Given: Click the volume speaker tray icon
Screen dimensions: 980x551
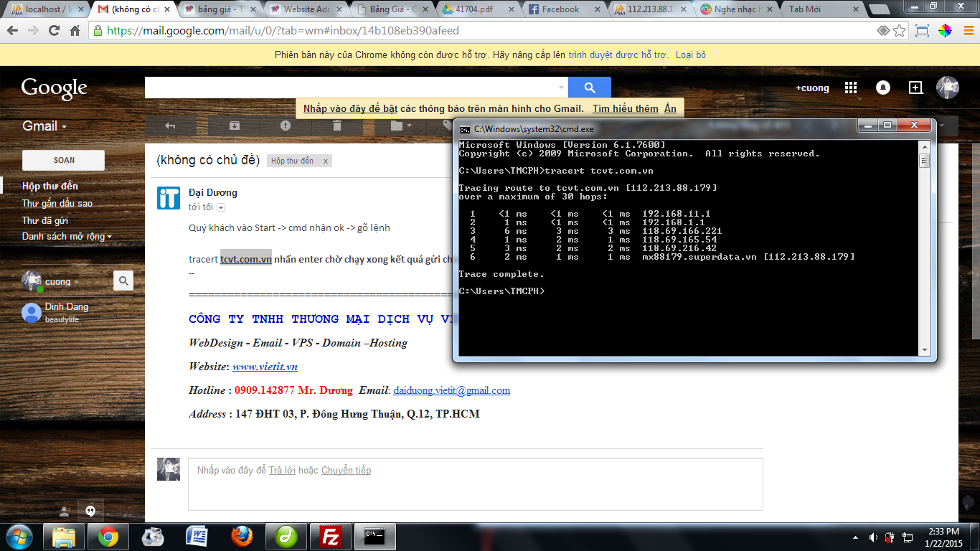Looking at the screenshot, I should pos(873,537).
